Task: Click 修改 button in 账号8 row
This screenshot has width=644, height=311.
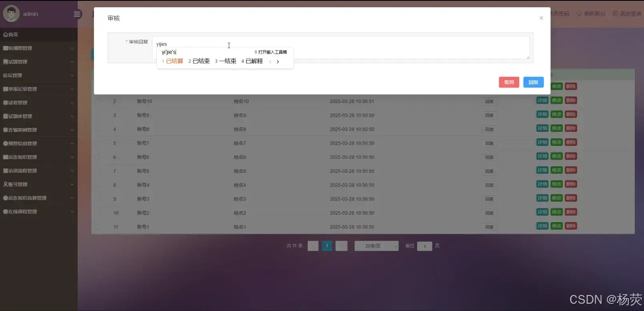Action: tap(557, 128)
